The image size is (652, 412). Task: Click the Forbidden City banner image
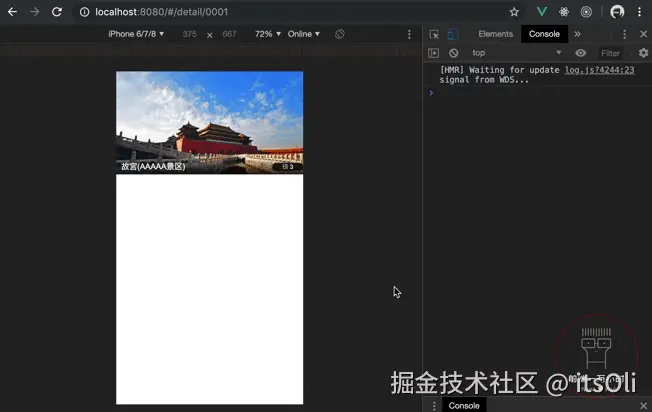point(210,122)
